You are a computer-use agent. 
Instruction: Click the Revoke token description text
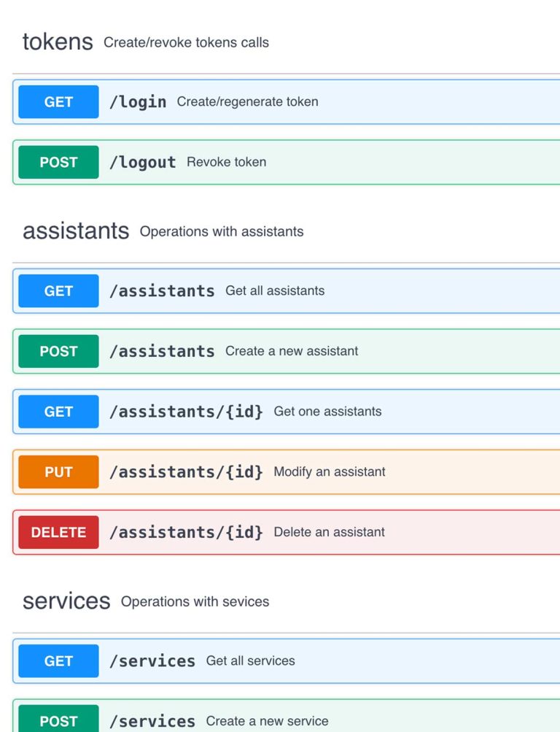click(227, 162)
